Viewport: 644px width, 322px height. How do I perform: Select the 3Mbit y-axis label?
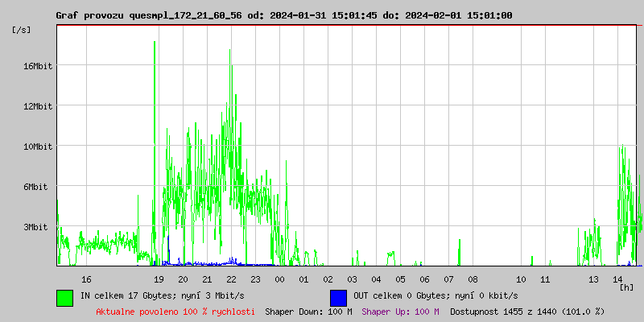click(x=37, y=227)
